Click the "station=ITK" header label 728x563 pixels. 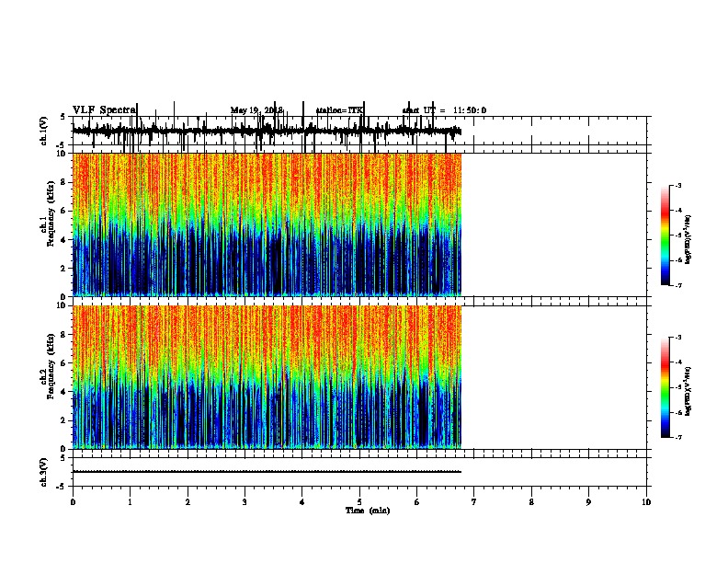point(339,110)
